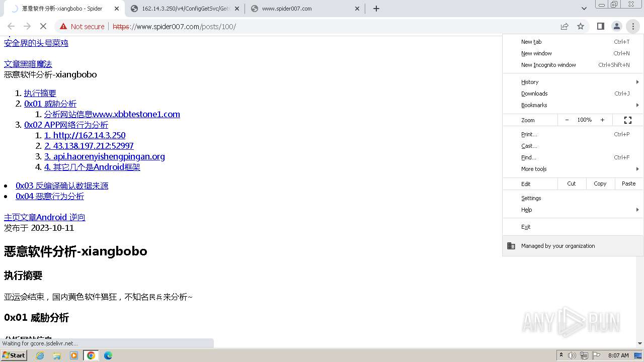Close the 恶意软件分析-xiangbobo tab
The image size is (644, 362).
(x=117, y=9)
